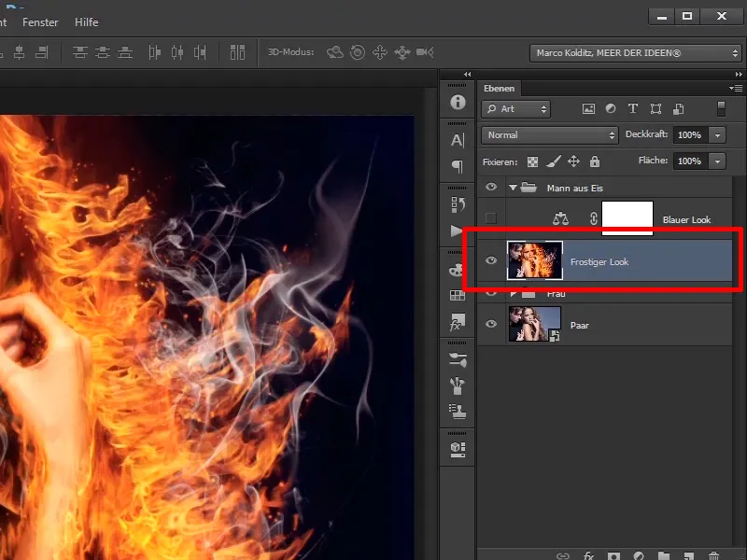Click the create new group folder icon at panel bottom
The width and height of the screenshot is (747, 560).
(663, 555)
